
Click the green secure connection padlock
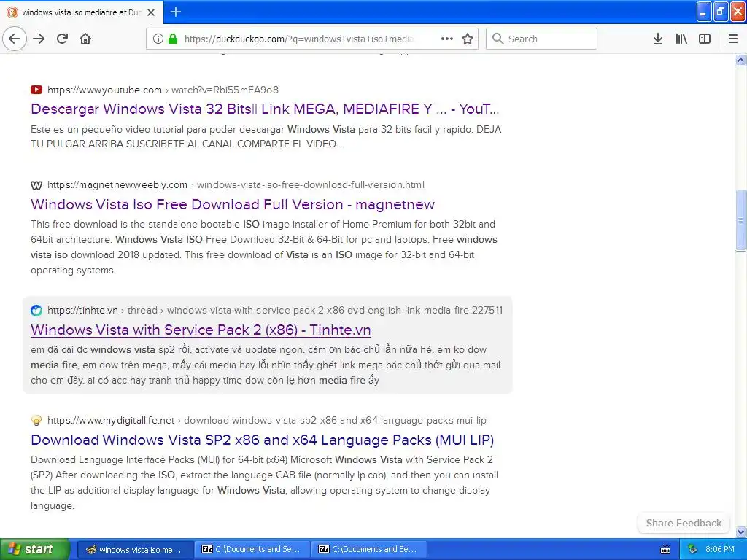173,39
